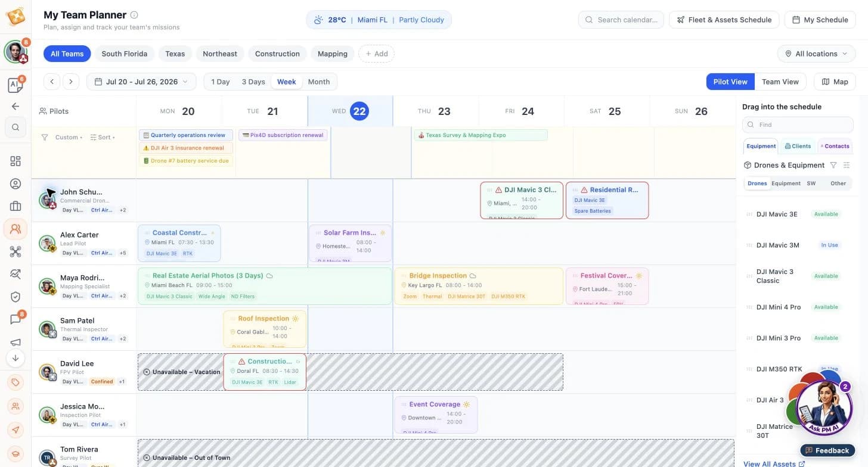Select the 3 Days view
Screen dimensions: 868x467
[253, 82]
